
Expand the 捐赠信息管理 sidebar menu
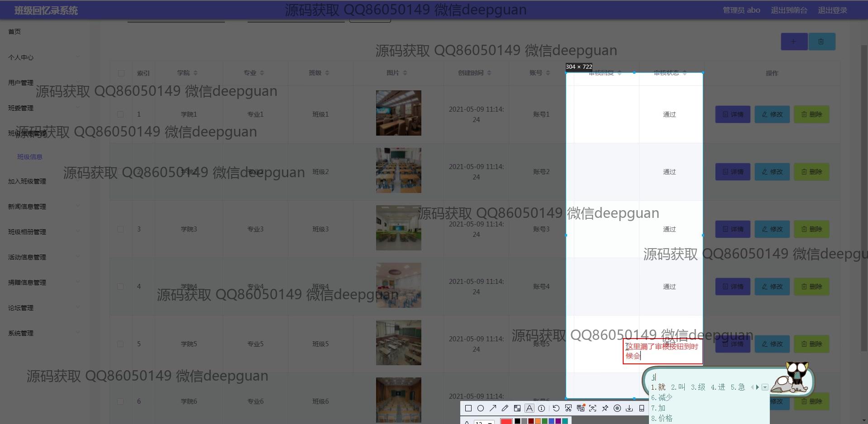[x=44, y=283]
